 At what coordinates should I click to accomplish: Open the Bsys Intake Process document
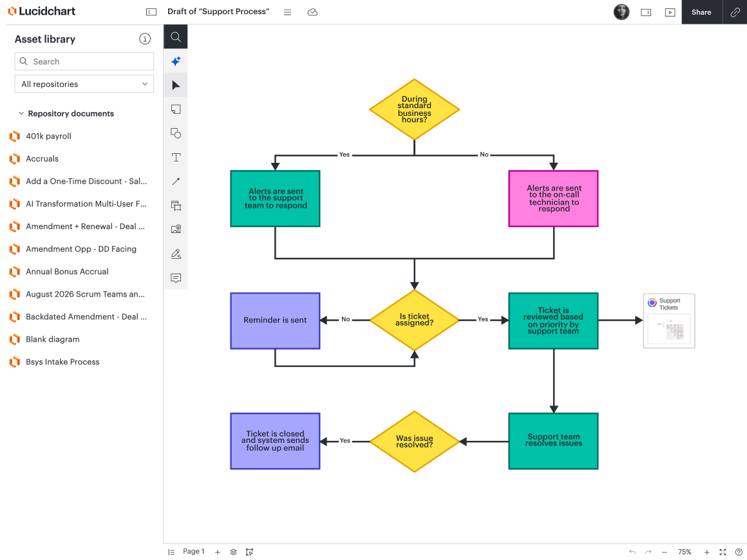click(x=62, y=362)
